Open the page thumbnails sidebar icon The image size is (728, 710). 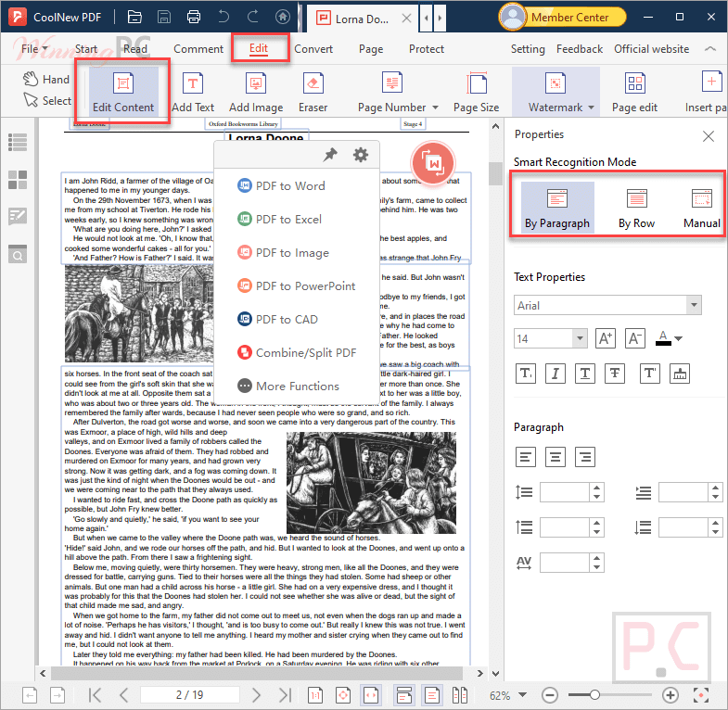click(18, 180)
